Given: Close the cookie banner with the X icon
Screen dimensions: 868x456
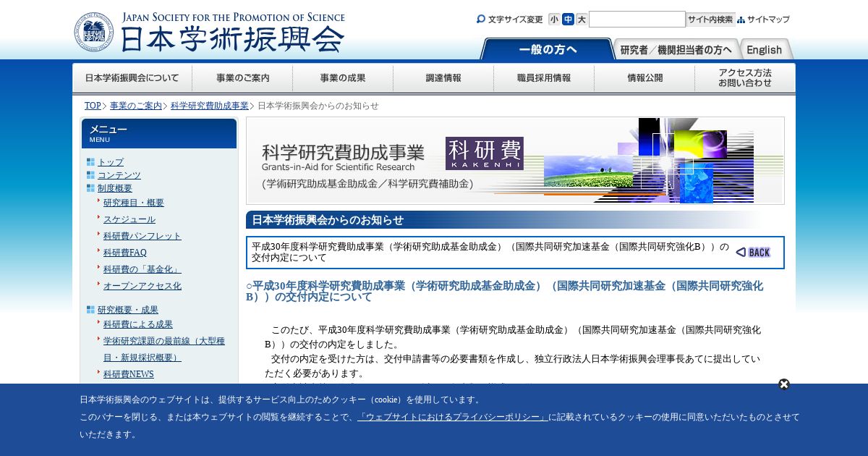Looking at the screenshot, I should (x=784, y=384).
